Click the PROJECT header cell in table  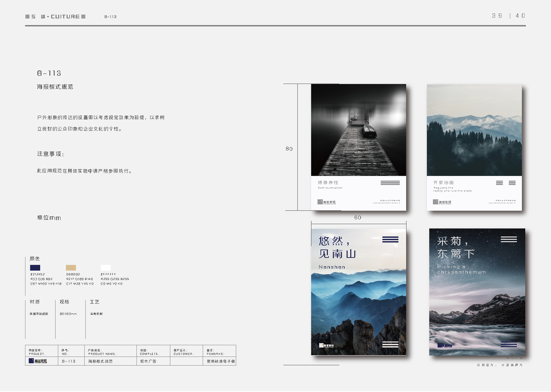coord(41,351)
